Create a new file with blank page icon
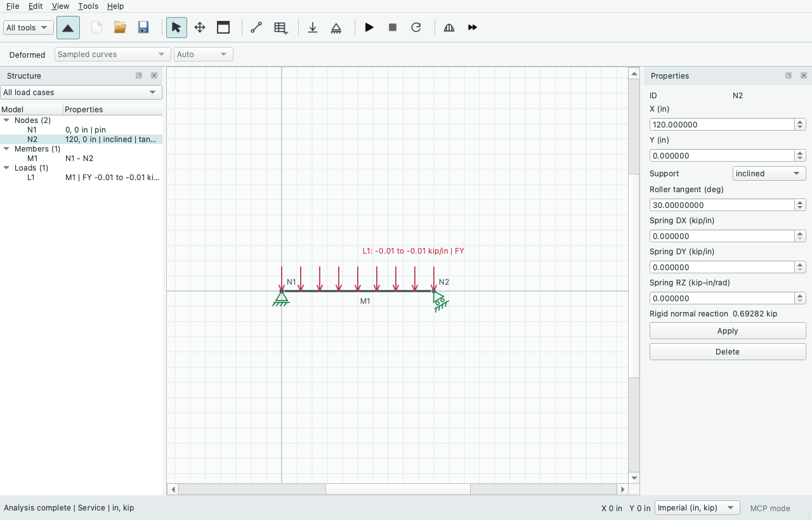The width and height of the screenshot is (812, 520). 96,27
